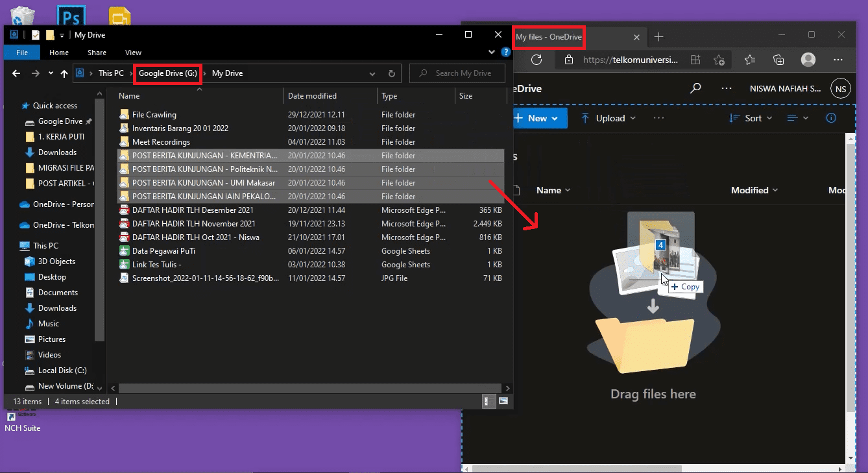Click the Search My Drive box
868x473 pixels.
point(459,73)
